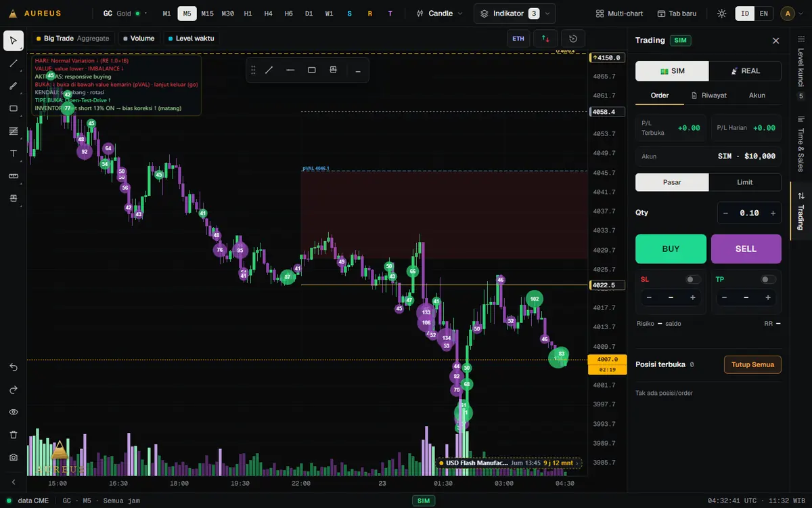This screenshot has height=508, width=812.
Task: Take a chart snapshot with camera icon
Action: (14, 457)
